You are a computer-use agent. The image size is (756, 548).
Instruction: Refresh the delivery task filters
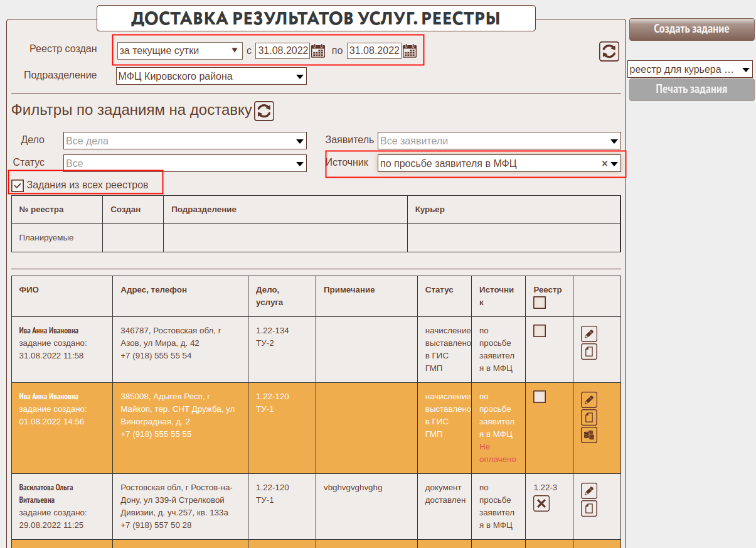264,111
